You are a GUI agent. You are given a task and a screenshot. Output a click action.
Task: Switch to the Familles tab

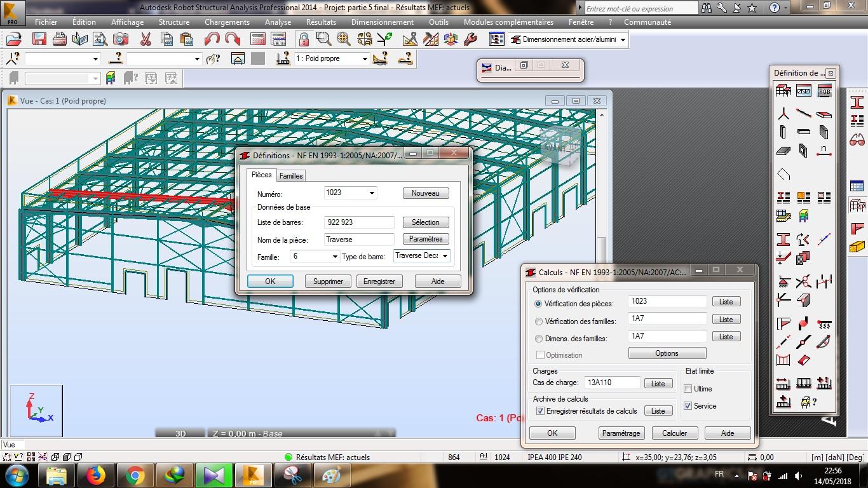coord(291,176)
